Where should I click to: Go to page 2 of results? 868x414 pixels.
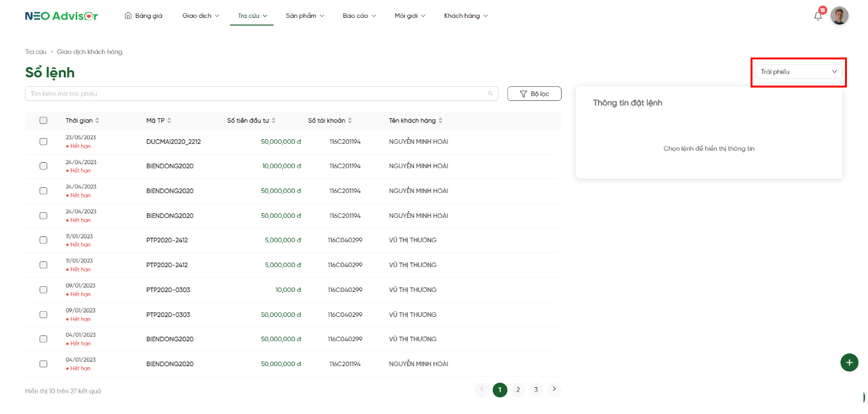click(x=518, y=390)
